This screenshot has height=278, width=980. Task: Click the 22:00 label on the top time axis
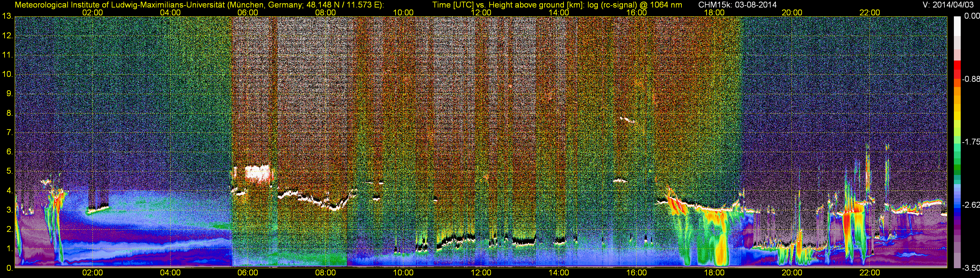point(870,12)
